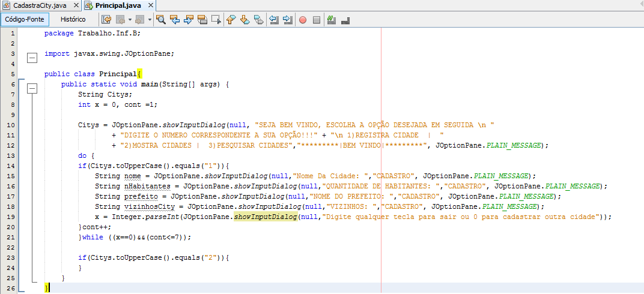This screenshot has width=644, height=294.
Task: Go to the next bookmark
Action: [x=245, y=19]
